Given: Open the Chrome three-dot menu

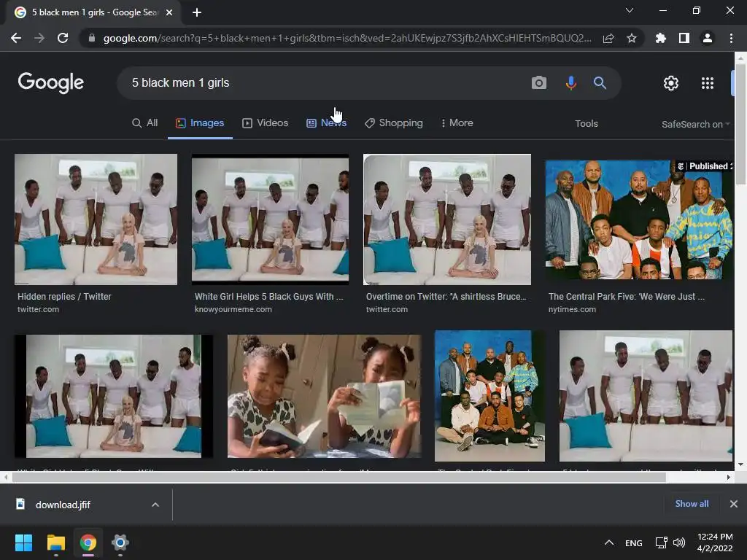Looking at the screenshot, I should coord(731,38).
